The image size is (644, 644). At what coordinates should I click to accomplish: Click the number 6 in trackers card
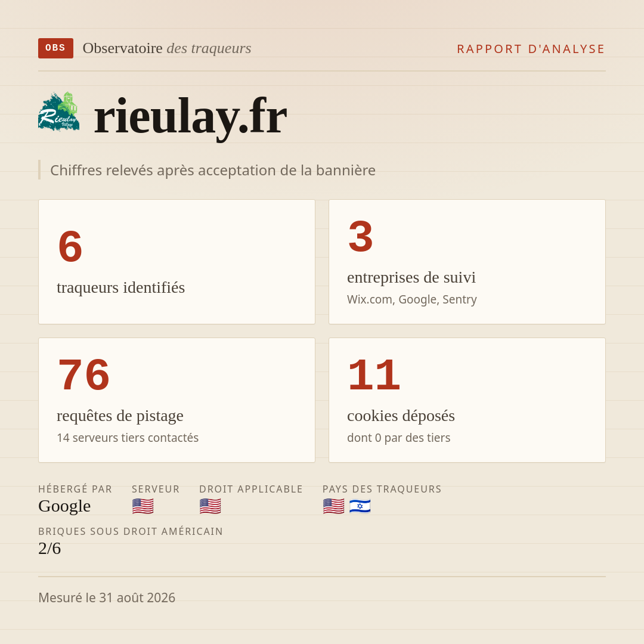click(70, 246)
